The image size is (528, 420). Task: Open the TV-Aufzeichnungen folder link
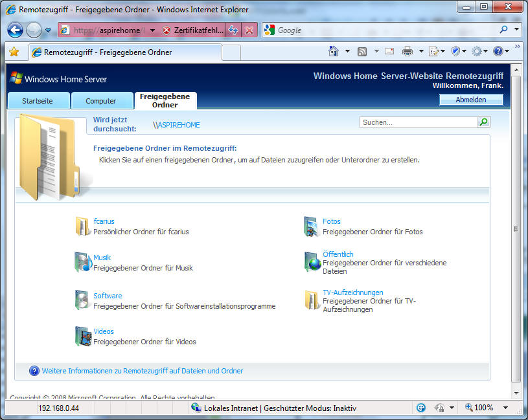pyautogui.click(x=353, y=293)
